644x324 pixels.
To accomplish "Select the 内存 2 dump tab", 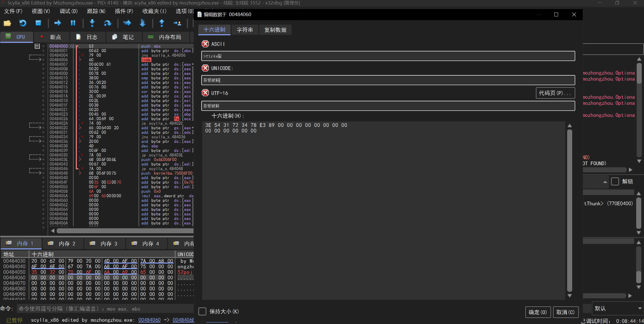I will [x=63, y=244].
